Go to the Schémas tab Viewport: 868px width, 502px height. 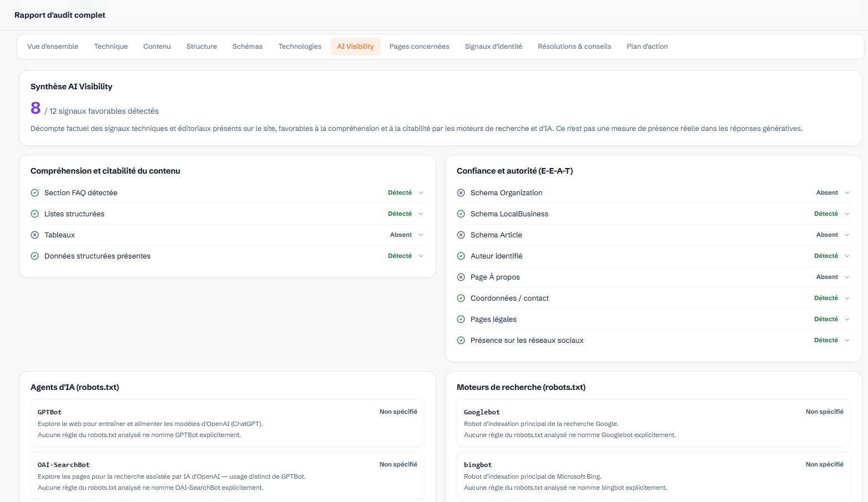click(x=248, y=47)
